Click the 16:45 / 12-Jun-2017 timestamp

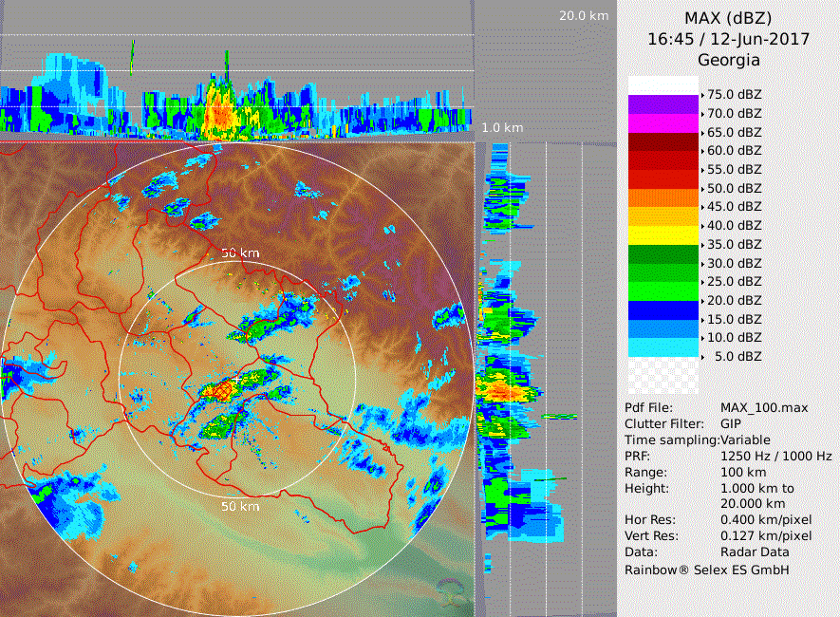(x=728, y=40)
